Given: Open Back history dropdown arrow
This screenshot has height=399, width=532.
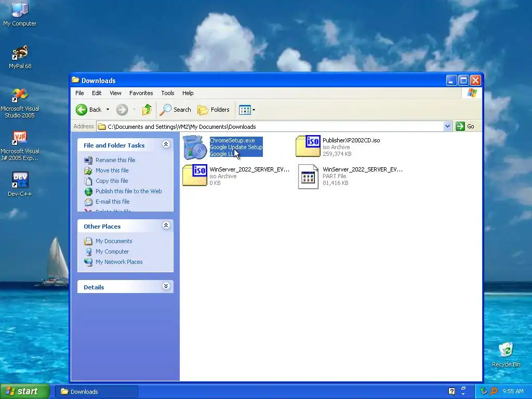Looking at the screenshot, I should 108,110.
